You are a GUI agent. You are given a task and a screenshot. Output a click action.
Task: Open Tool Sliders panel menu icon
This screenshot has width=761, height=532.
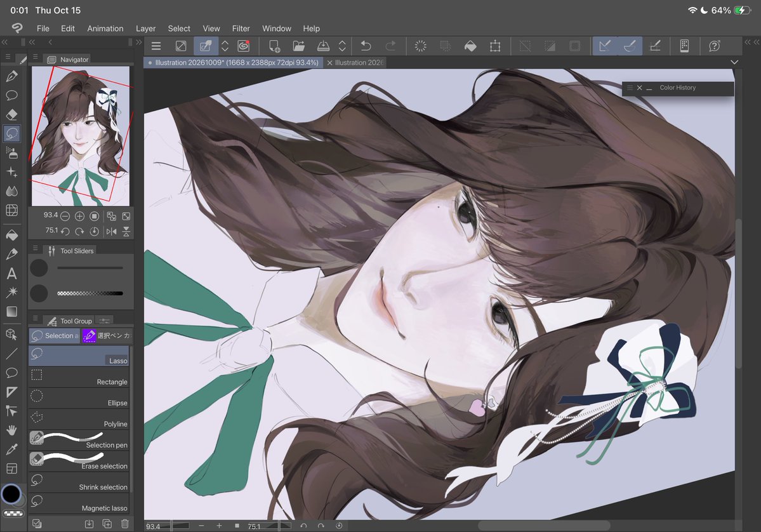click(x=35, y=248)
